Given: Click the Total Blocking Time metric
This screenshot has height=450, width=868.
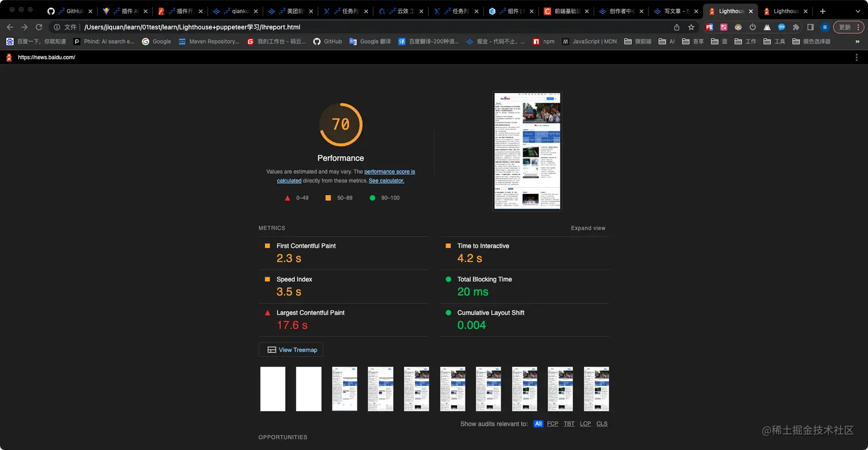Looking at the screenshot, I should click(x=524, y=286).
